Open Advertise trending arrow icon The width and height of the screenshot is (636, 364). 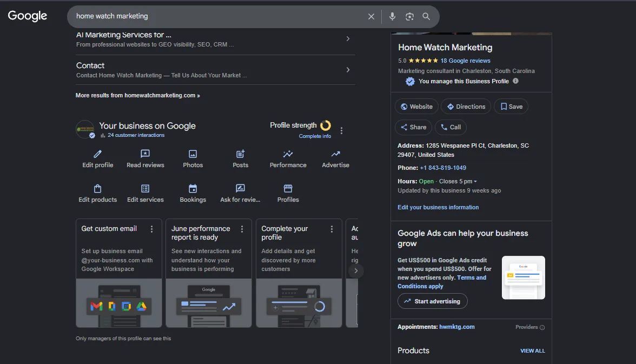335,154
